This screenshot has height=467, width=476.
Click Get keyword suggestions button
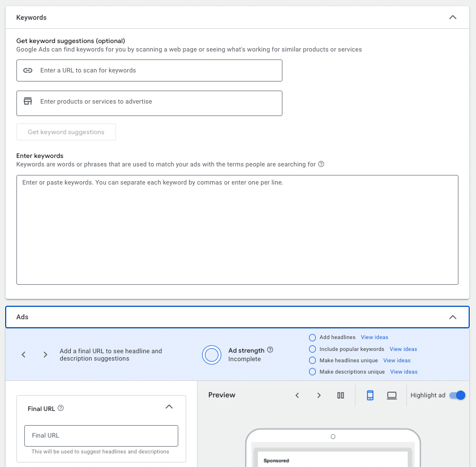[66, 132]
